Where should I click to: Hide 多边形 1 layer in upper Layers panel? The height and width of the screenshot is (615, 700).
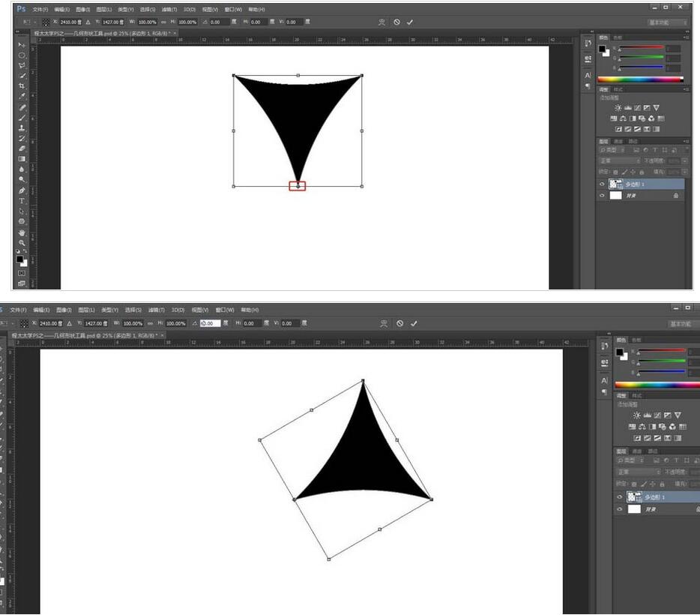coord(602,184)
